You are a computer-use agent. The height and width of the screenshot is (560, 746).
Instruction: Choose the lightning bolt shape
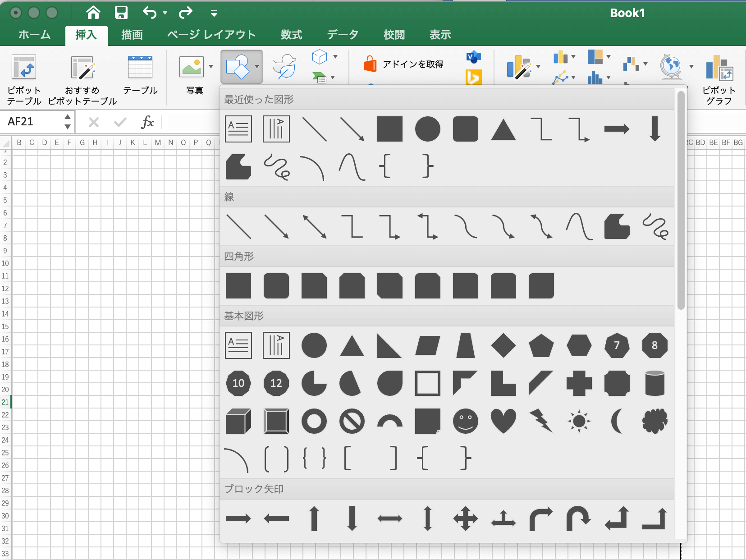[541, 421]
